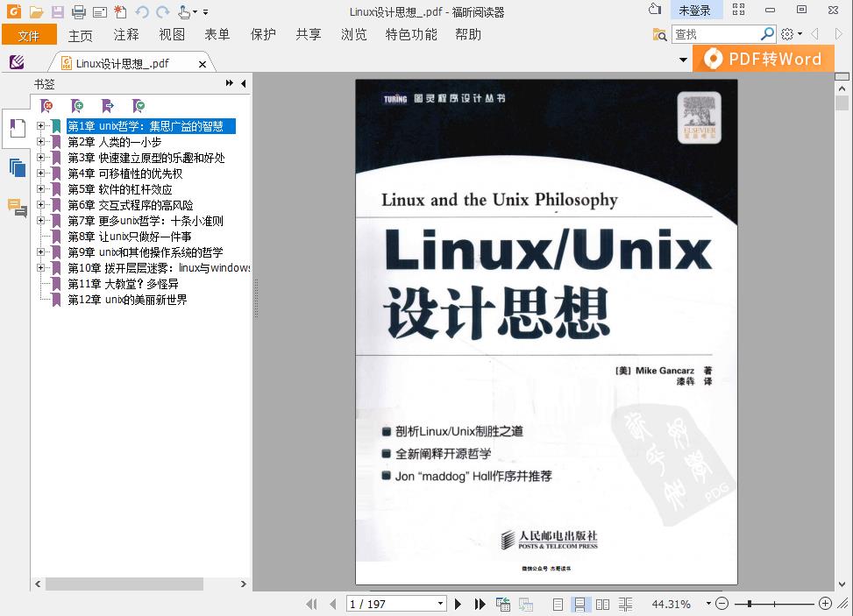The image size is (853, 616).
Task: Expand the 第4章 可移植性的优先权 bookmark
Action: (40, 173)
